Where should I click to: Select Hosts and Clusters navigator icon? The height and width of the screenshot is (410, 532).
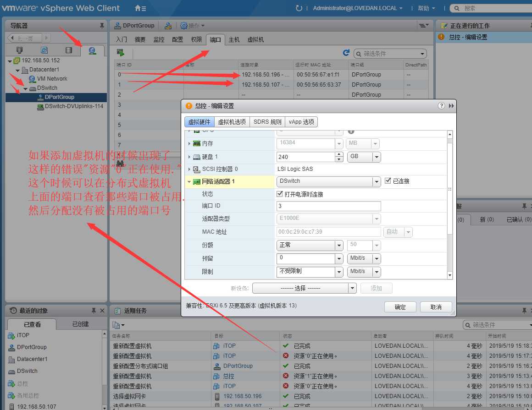pyautogui.click(x=19, y=50)
